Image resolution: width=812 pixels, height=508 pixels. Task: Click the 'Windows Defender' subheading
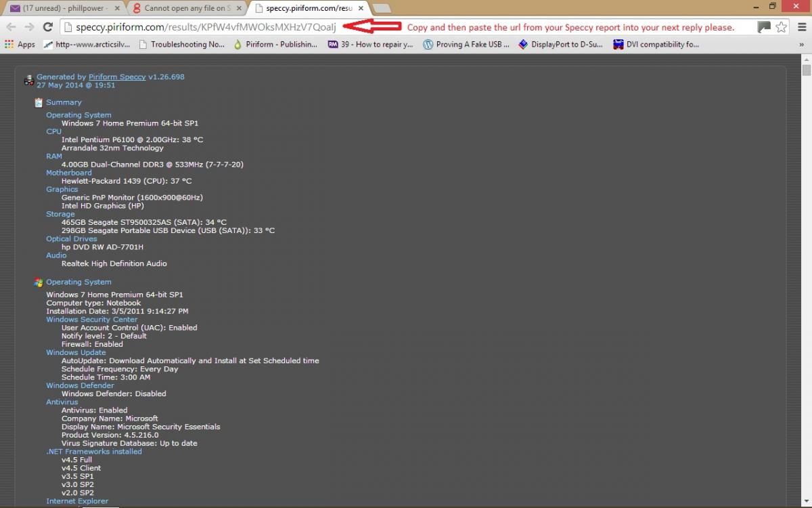coord(80,385)
